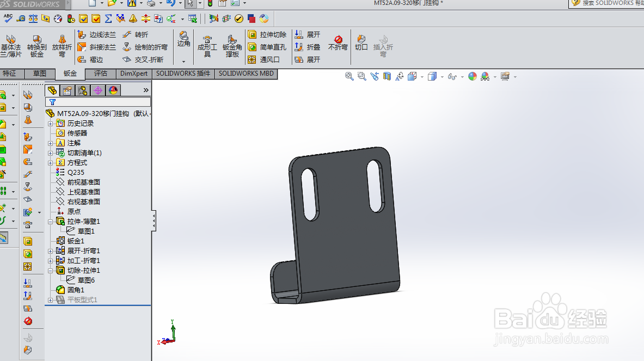
Task: Click the 褶边 hem tool
Action: [91, 59]
